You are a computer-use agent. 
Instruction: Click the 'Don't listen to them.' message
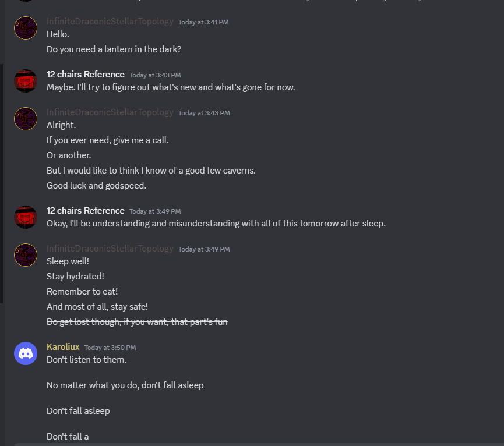(x=86, y=360)
